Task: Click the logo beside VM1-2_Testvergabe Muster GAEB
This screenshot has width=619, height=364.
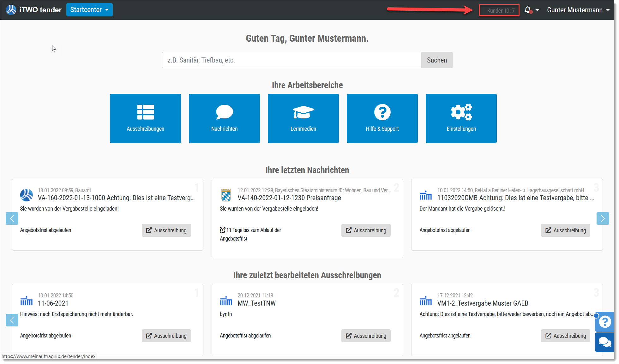Action: (x=425, y=301)
